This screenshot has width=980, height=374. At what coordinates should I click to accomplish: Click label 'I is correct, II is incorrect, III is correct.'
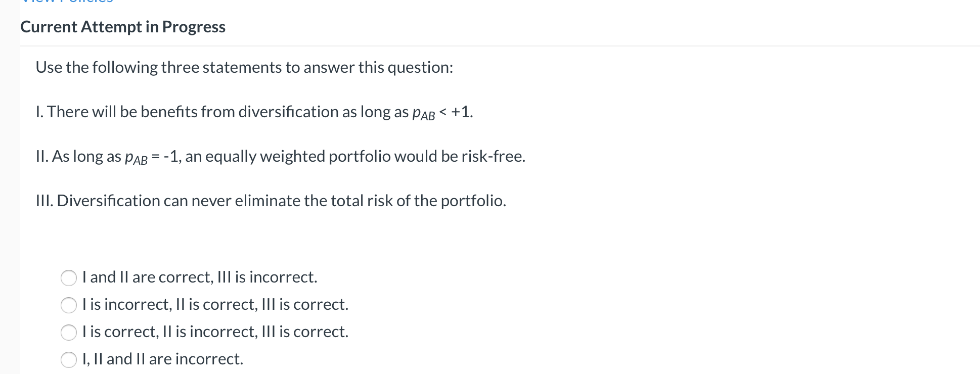(x=215, y=332)
